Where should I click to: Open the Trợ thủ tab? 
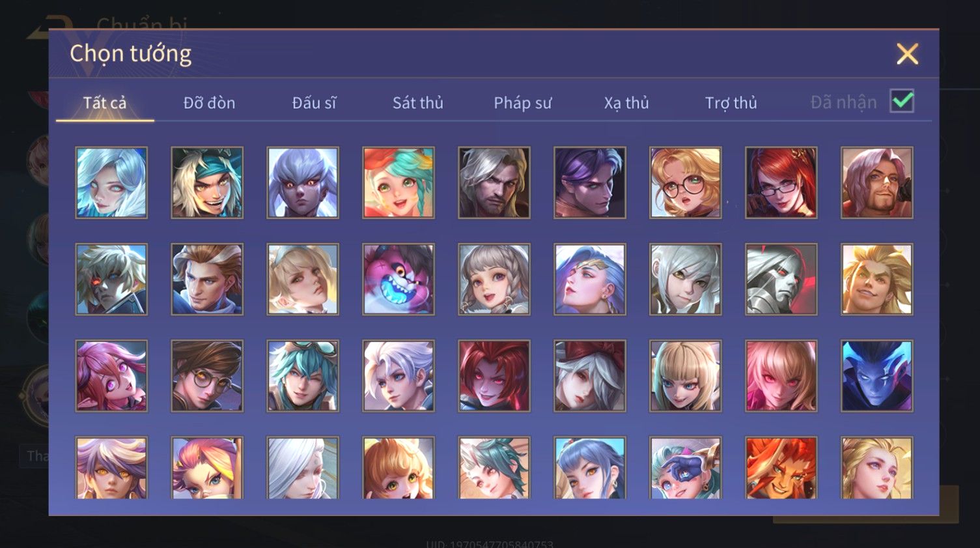[731, 103]
